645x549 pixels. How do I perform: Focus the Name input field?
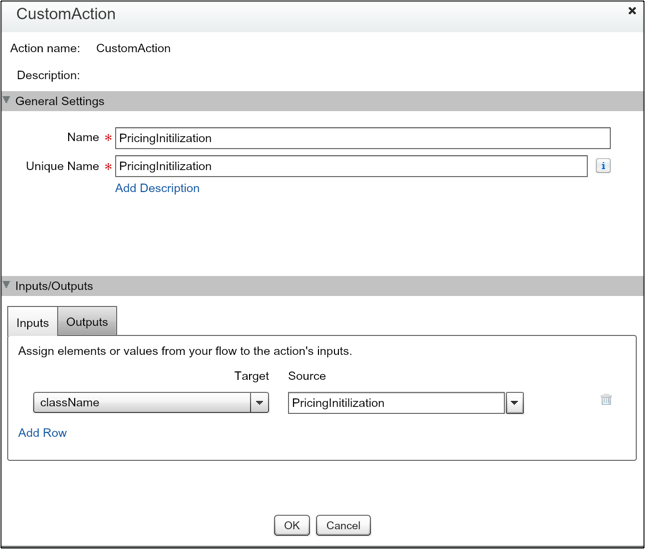pos(363,138)
